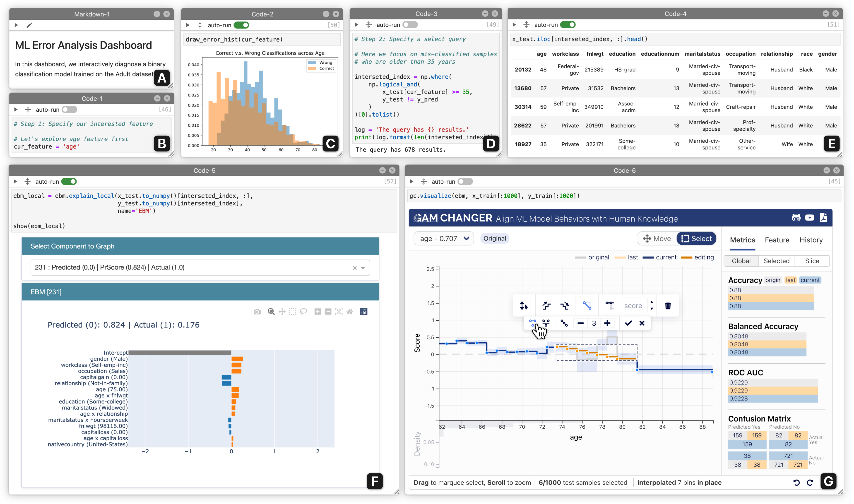854x504 pixels.
Task: Disable auto-run toggle in Code-2
Action: click(241, 25)
